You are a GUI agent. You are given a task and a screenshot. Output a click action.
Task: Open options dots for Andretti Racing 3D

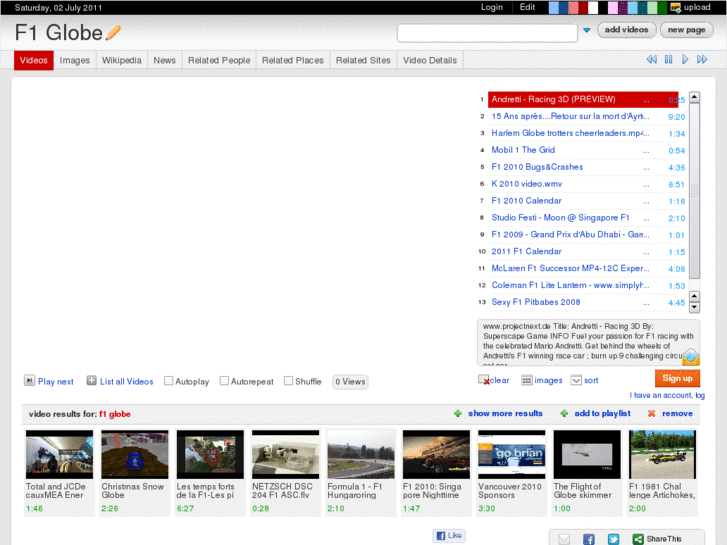click(646, 100)
